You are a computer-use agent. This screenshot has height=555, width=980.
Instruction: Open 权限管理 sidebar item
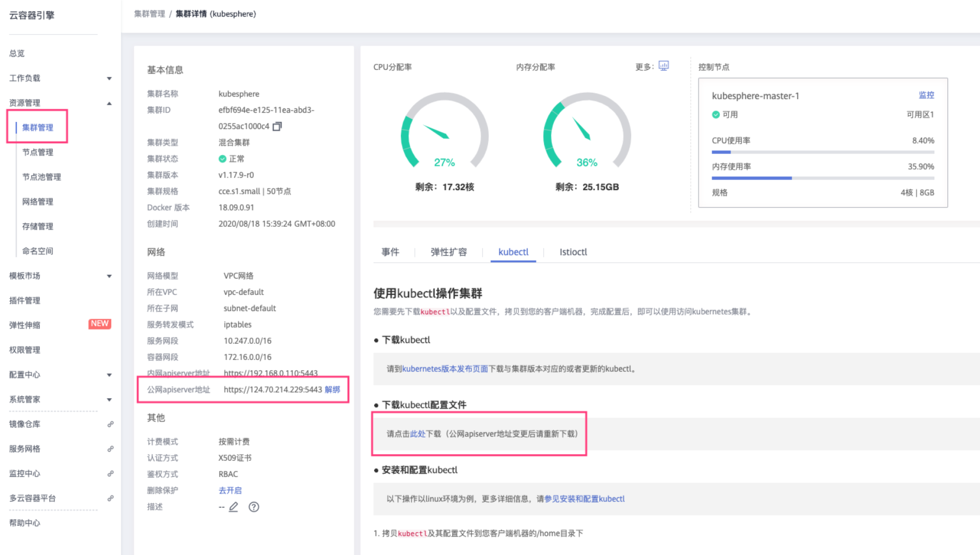point(24,350)
